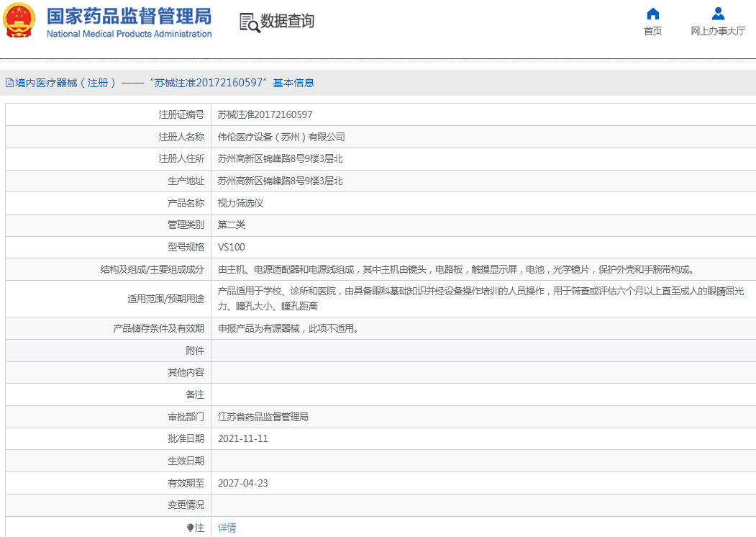Click the 有效期至 row label
Screen dimensions: 756x537
coord(186,483)
